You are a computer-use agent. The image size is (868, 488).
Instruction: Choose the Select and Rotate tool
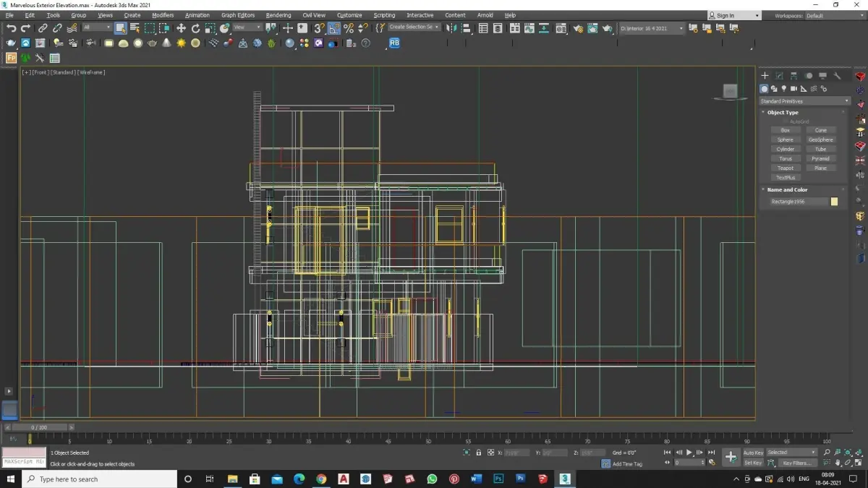(195, 28)
